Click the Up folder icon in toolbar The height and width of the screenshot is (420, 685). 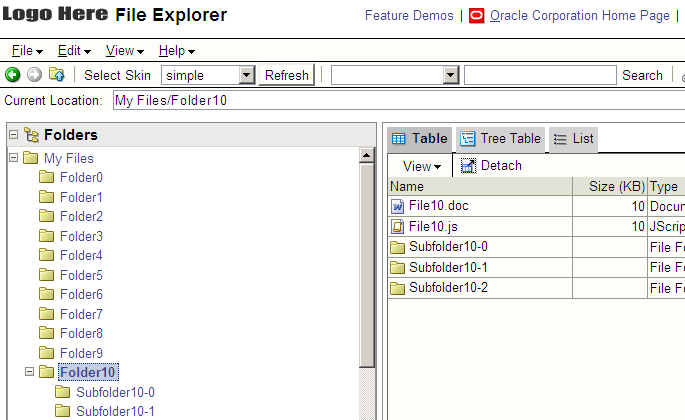(x=57, y=74)
